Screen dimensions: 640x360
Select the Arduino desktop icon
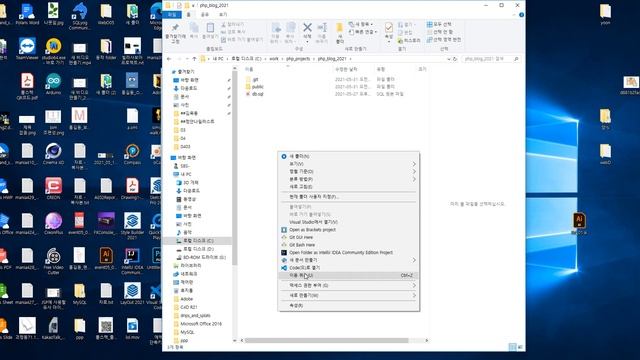53,84
